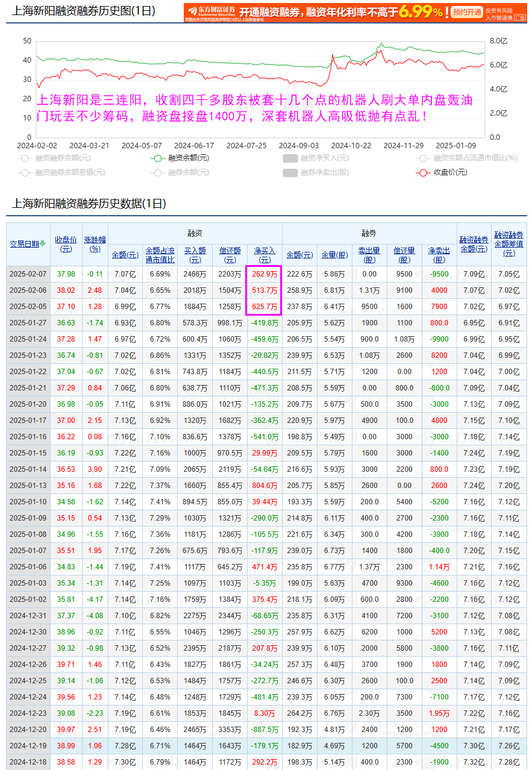Toggle the 融资余额占流通市值比(%) legend series
Image resolution: width=532 pixels, height=770 pixels.
pyautogui.click(x=466, y=158)
